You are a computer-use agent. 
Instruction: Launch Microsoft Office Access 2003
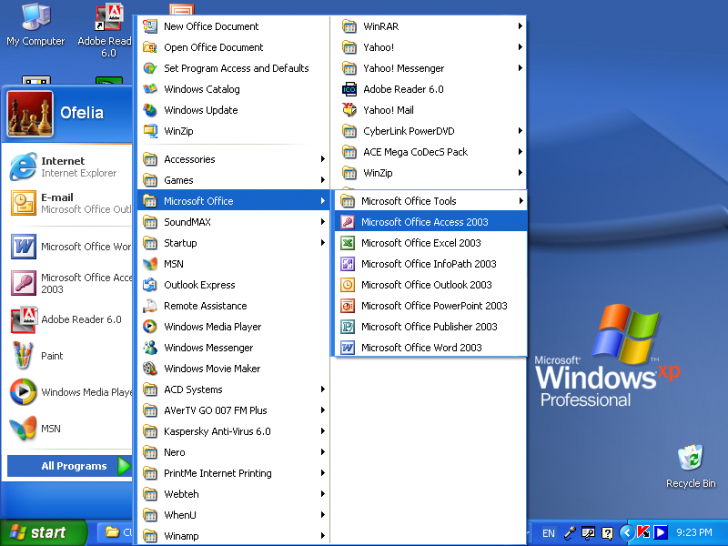[424, 222]
